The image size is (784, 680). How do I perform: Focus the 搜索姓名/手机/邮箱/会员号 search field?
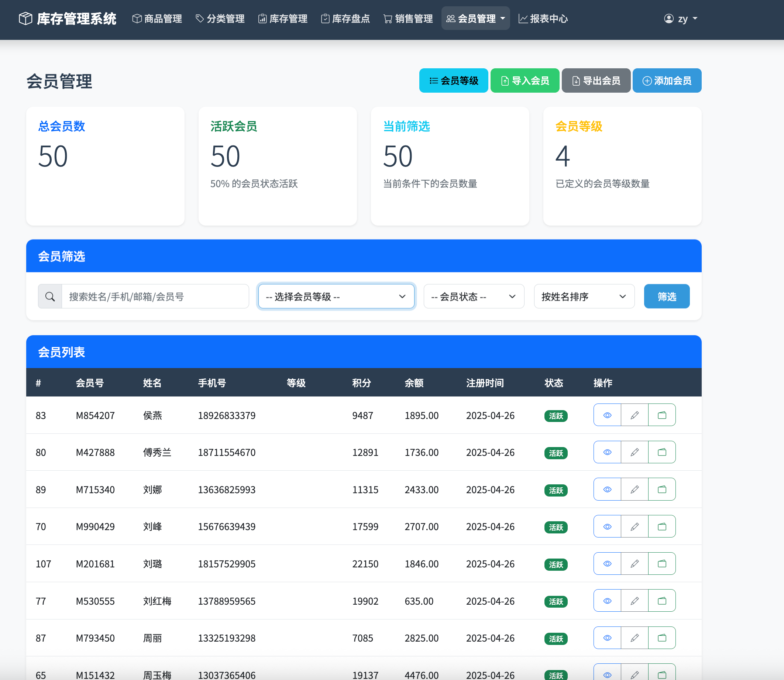coord(155,296)
